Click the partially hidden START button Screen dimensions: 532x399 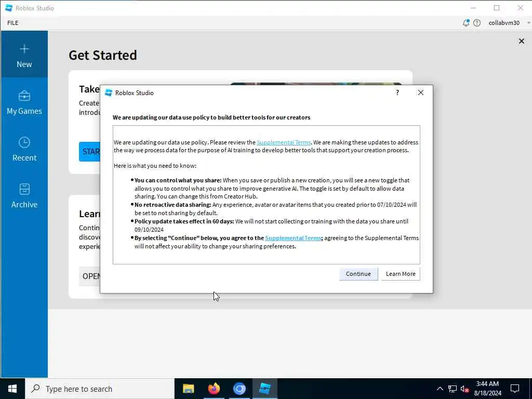(x=89, y=152)
